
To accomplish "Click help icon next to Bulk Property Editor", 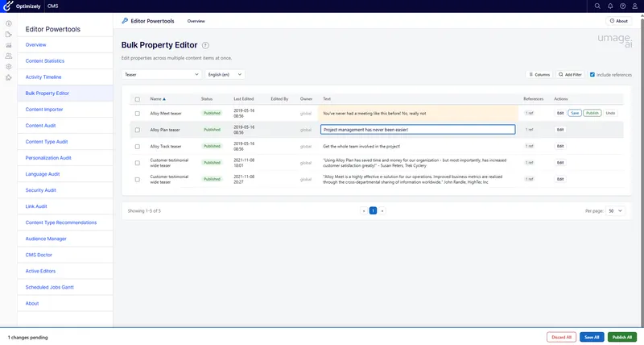I will pos(205,45).
